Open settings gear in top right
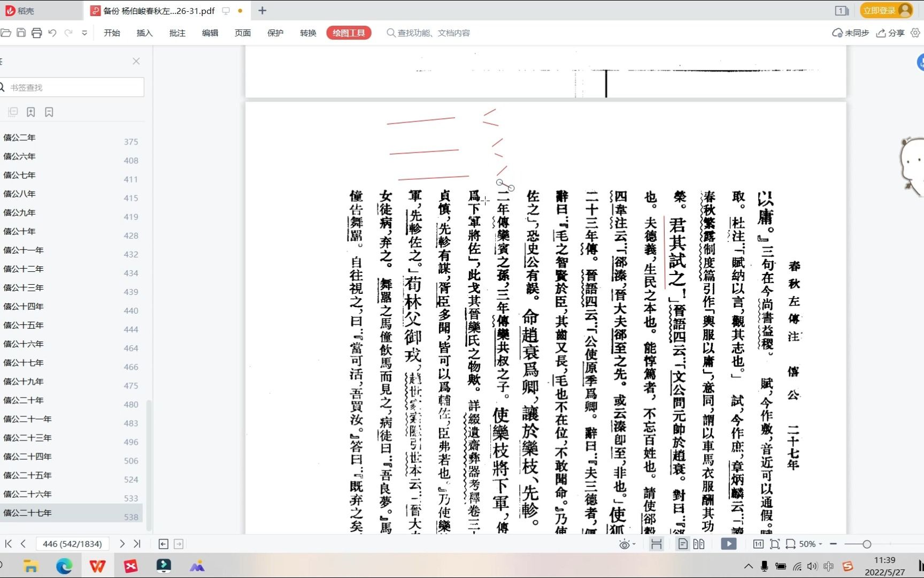This screenshot has width=924, height=578. pos(915,33)
